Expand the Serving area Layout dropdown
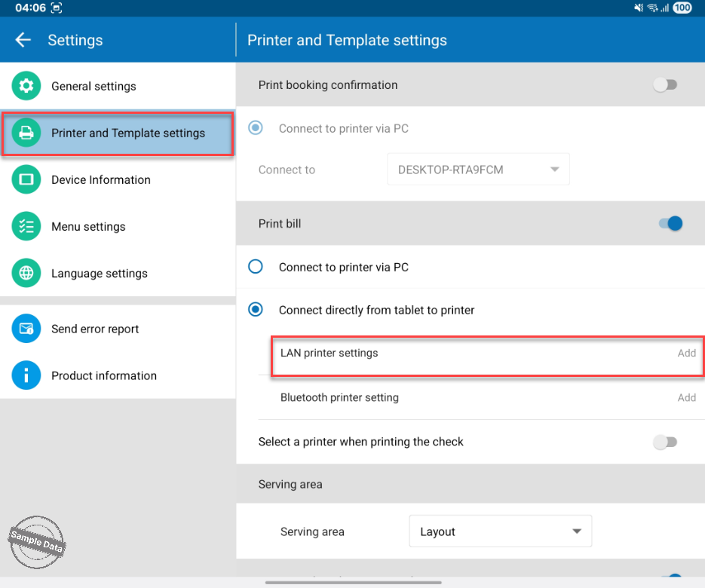 pos(500,531)
